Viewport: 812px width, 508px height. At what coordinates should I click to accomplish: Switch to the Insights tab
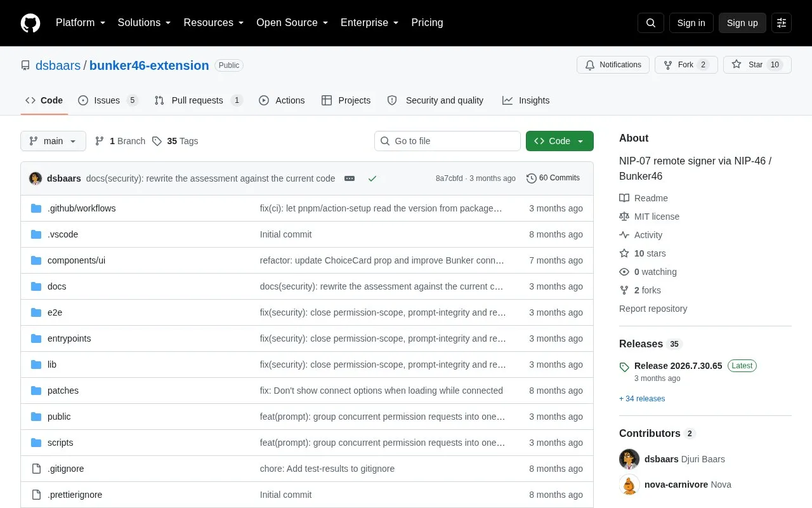pos(526,100)
